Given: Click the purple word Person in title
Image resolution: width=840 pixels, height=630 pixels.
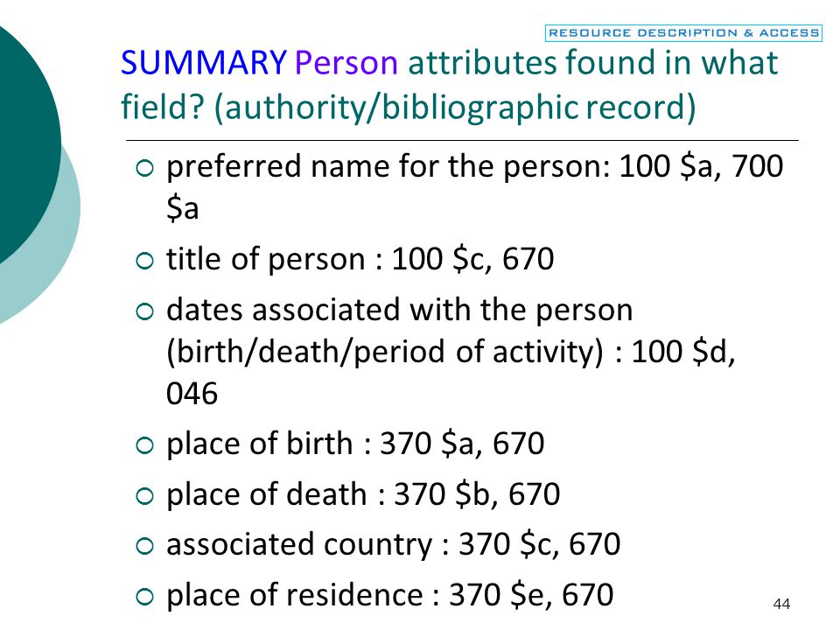Looking at the screenshot, I should tap(346, 63).
